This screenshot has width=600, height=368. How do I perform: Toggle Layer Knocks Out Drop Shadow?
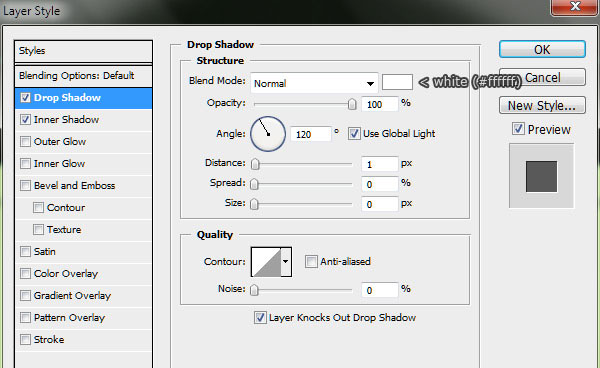260,318
